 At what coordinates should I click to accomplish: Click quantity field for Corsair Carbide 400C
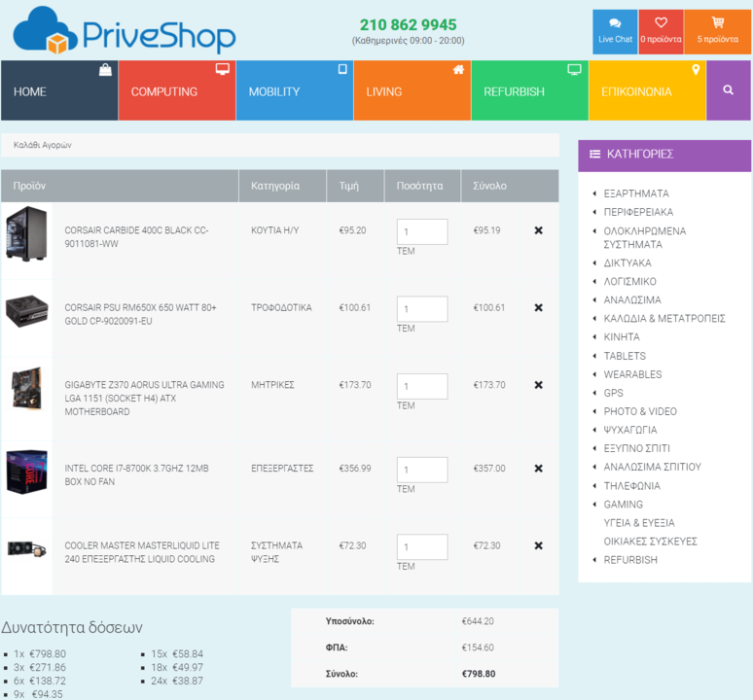[x=422, y=231]
